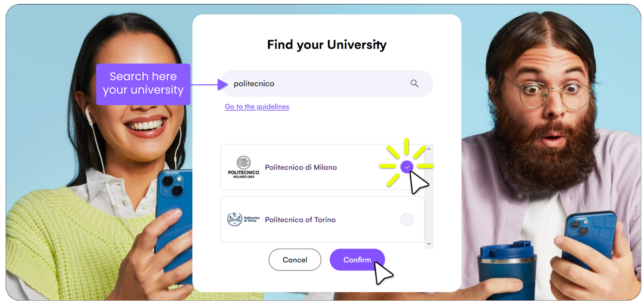Screen dimensions: 644x304
Task: Click the Politecnico Milano 1863 logo
Action: (x=244, y=167)
